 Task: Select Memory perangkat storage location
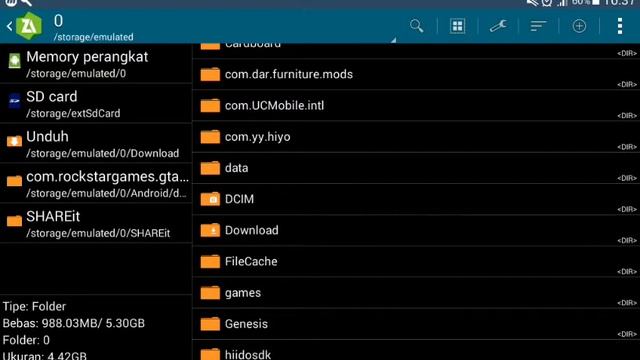click(96, 64)
